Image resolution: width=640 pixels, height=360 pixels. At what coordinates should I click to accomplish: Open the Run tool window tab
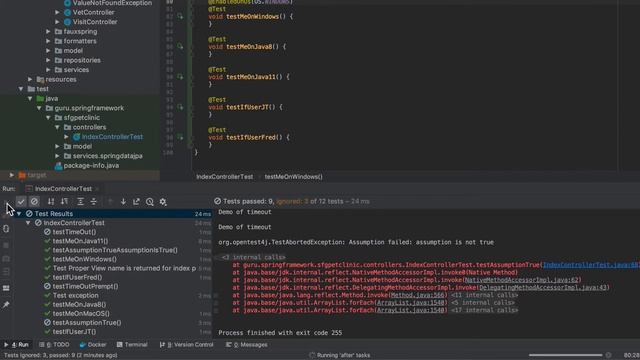pyautogui.click(x=16, y=345)
